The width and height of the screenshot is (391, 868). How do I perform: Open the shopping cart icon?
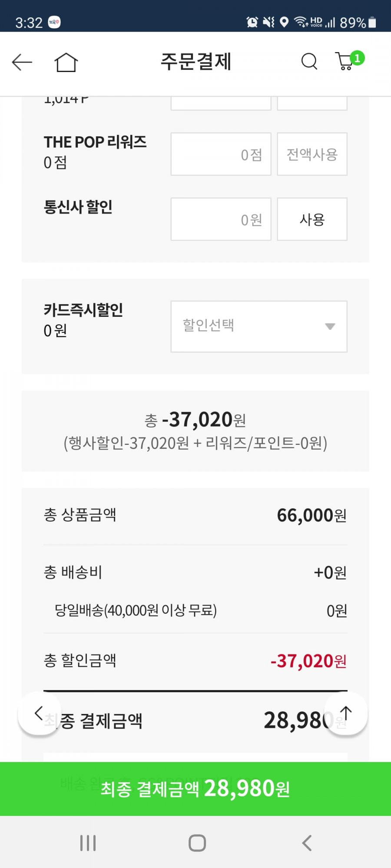(345, 62)
